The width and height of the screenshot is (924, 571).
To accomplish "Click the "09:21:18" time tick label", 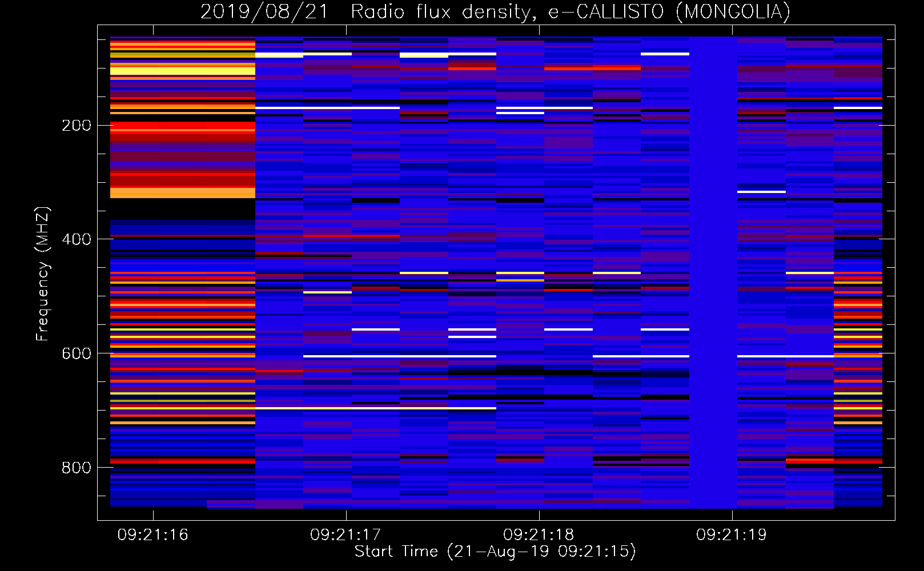I will coord(539,534).
